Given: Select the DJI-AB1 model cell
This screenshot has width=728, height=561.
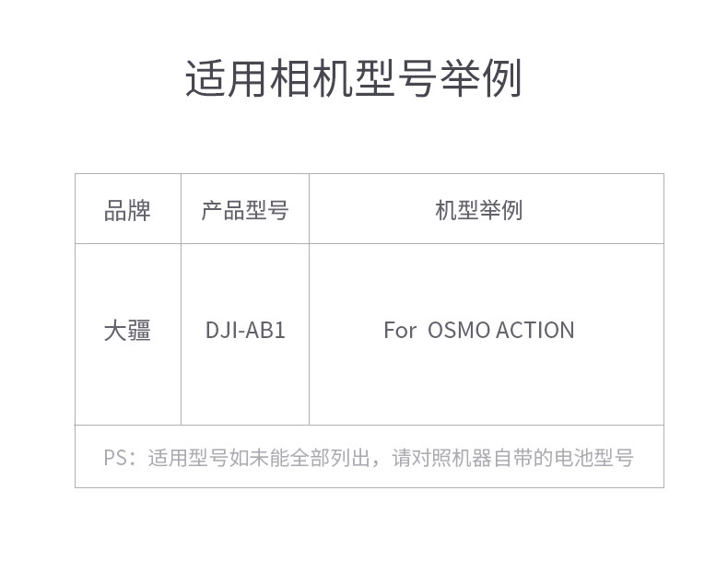Looking at the screenshot, I should click(x=245, y=330).
